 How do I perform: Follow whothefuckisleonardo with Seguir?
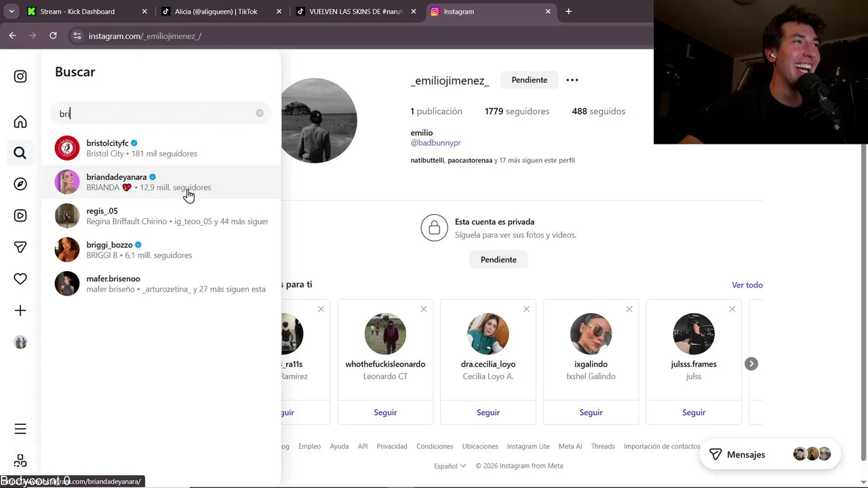(385, 412)
